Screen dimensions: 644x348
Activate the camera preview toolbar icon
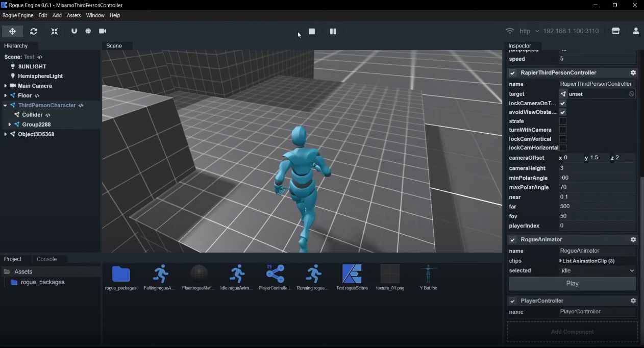103,31
